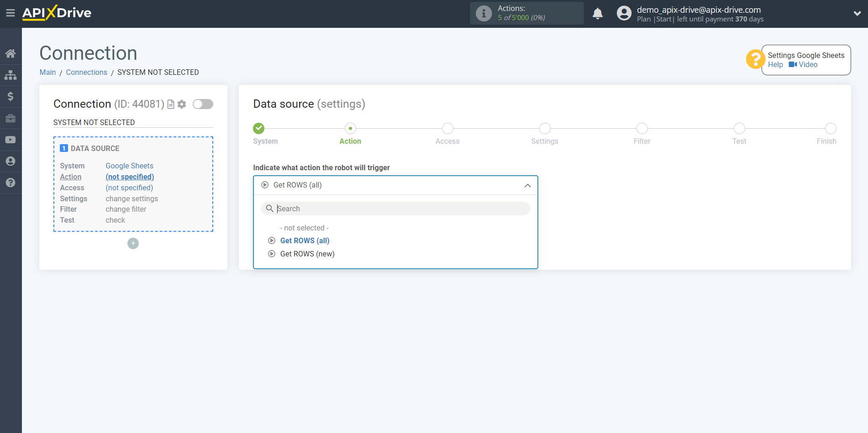Image resolution: width=868 pixels, height=433 pixels.
Task: Open profile icon in sidebar
Action: pyautogui.click(x=11, y=161)
